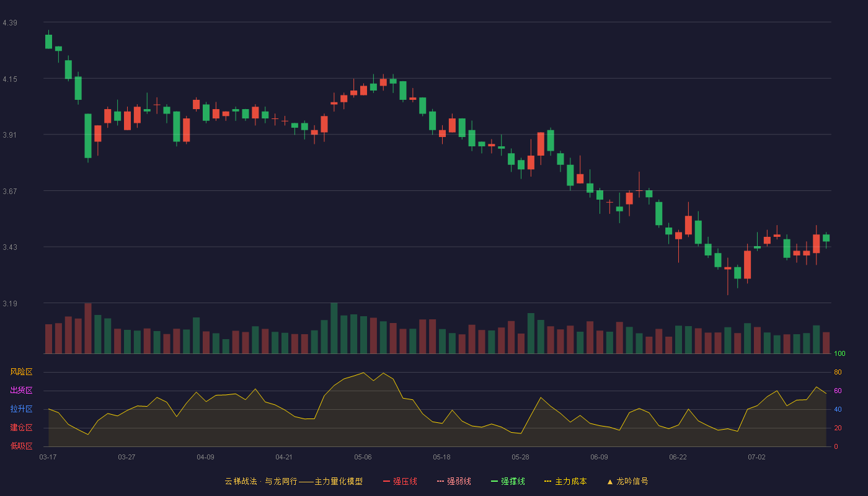Click the 4.39 price axis label
The height and width of the screenshot is (496, 868).
pyautogui.click(x=10, y=23)
